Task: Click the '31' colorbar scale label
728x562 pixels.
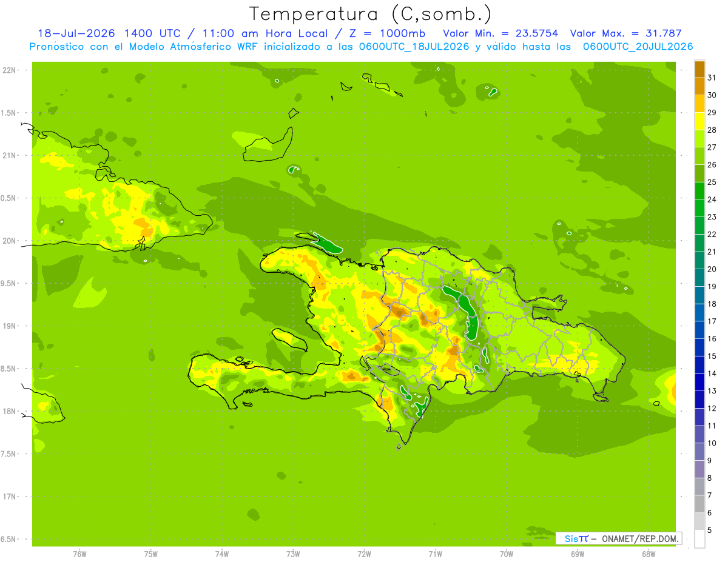Action: tap(712, 78)
